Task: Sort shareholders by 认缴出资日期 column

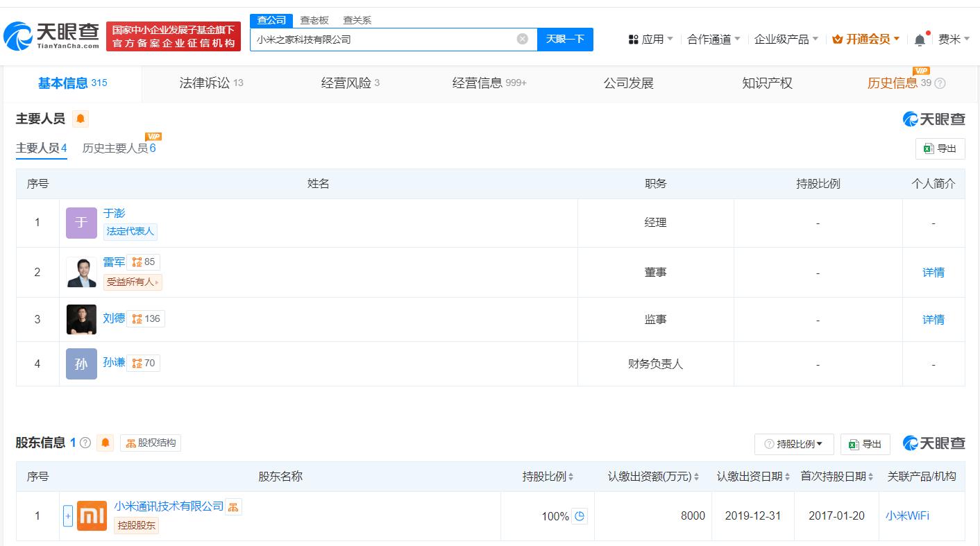Action: 753,477
